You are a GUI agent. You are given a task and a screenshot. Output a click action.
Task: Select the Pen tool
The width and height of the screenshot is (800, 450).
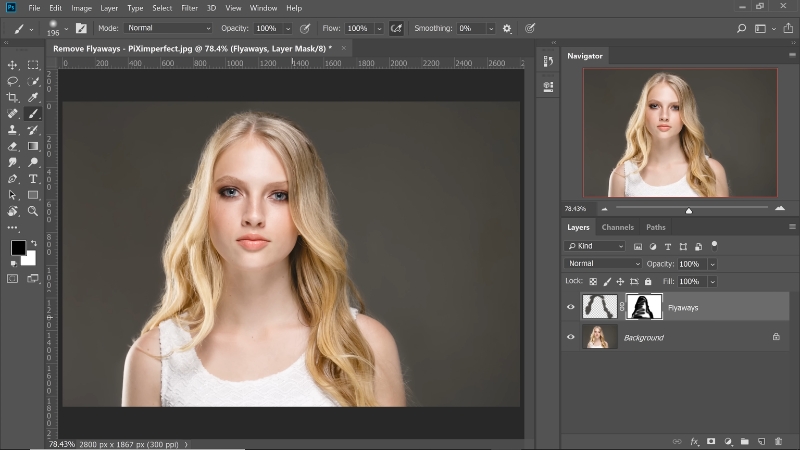click(x=12, y=179)
